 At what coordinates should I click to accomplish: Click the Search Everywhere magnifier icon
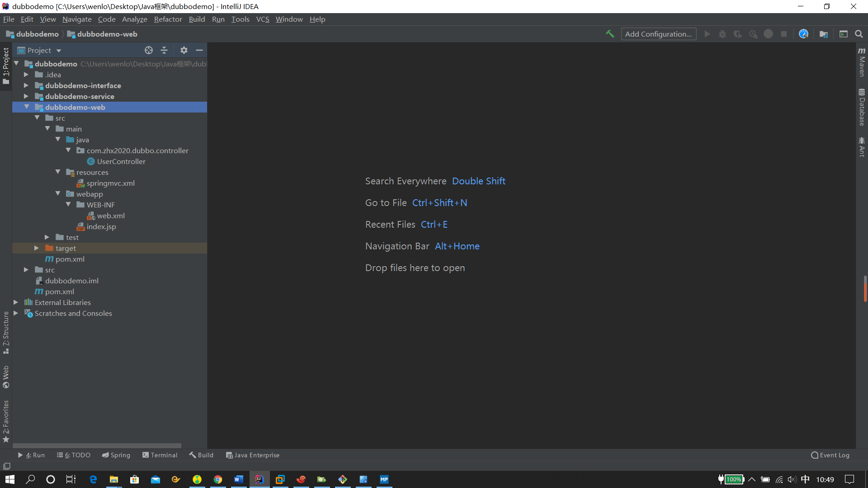859,34
